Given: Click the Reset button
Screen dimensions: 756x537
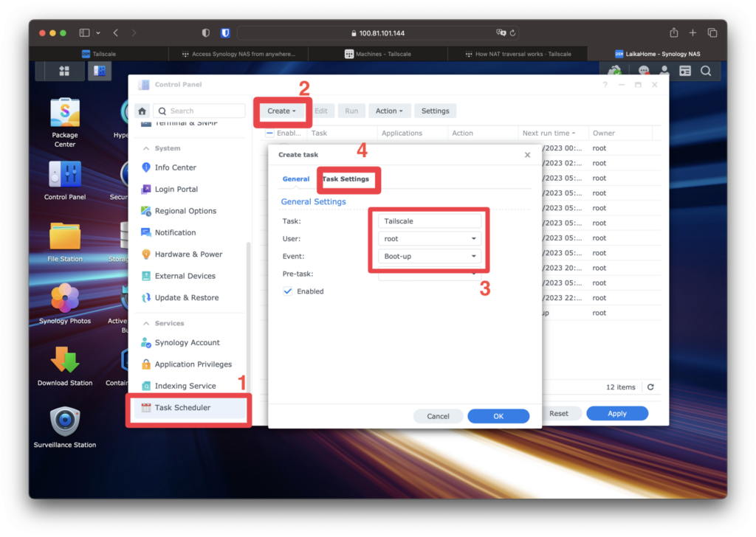Looking at the screenshot, I should click(x=558, y=413).
